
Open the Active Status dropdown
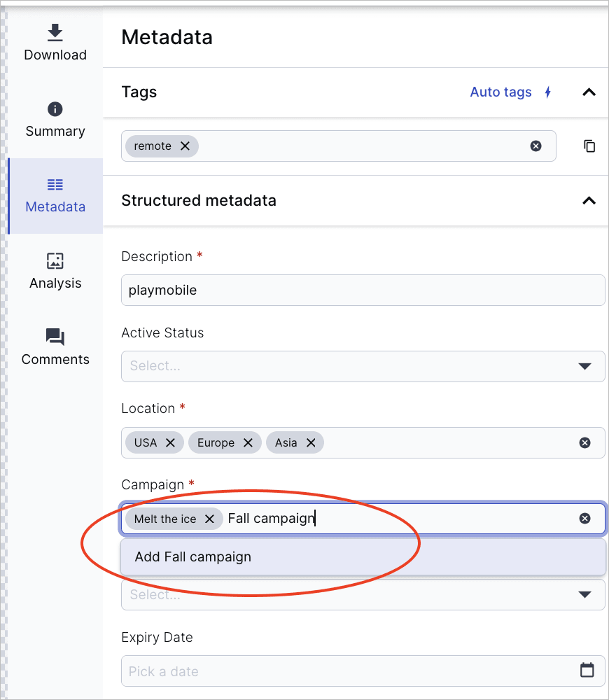pyautogui.click(x=363, y=366)
